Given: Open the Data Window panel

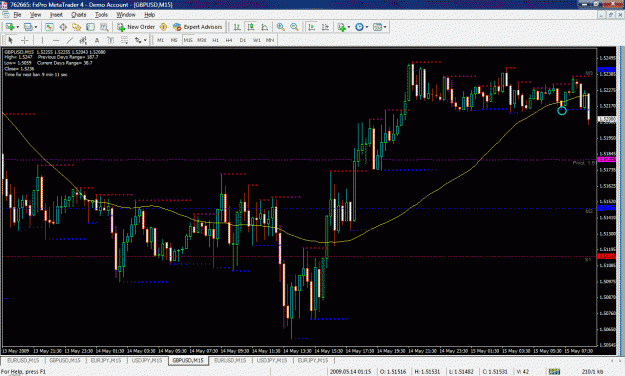Looking at the screenshot, I should pyautogui.click(x=63, y=27).
